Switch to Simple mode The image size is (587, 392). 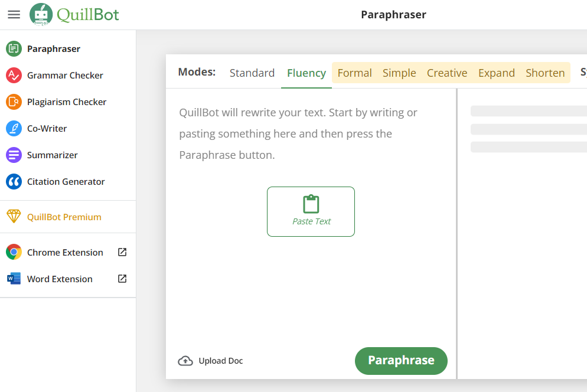coord(399,73)
